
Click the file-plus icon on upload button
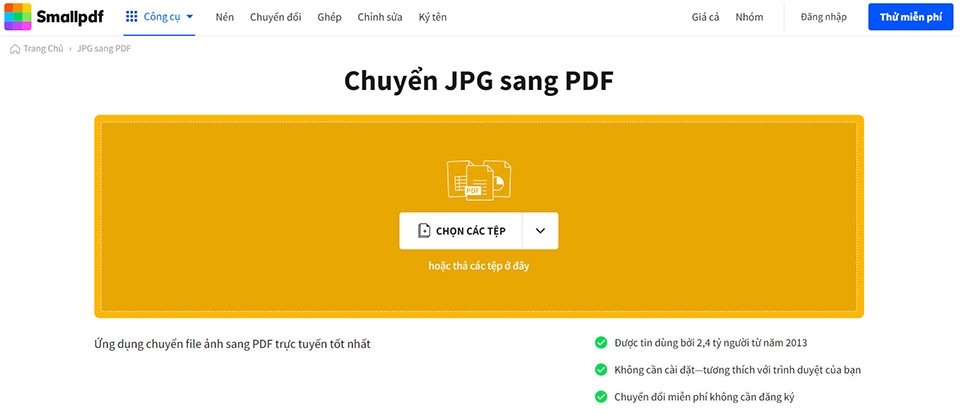pos(424,231)
